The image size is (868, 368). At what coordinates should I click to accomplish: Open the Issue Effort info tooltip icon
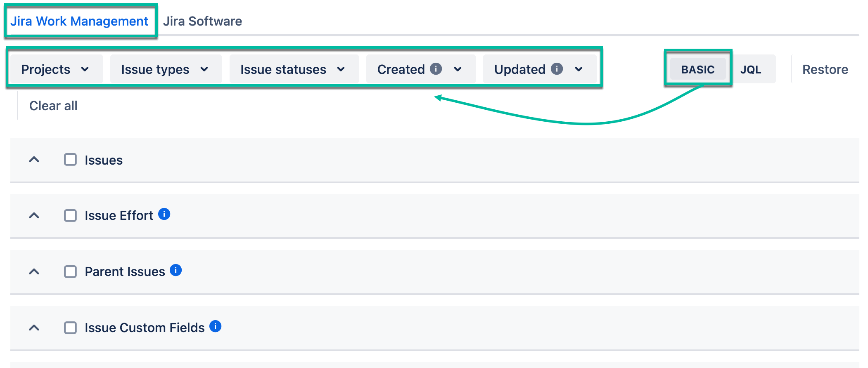(x=164, y=214)
